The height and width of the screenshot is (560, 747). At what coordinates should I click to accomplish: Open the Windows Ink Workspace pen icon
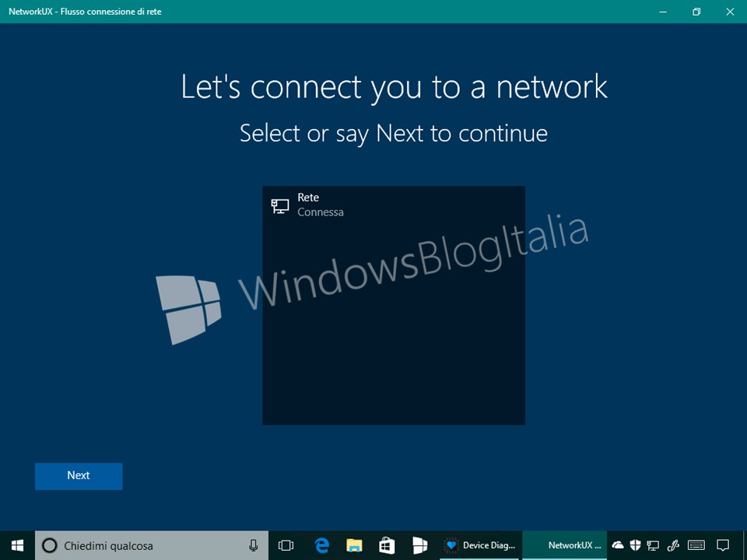click(x=672, y=545)
